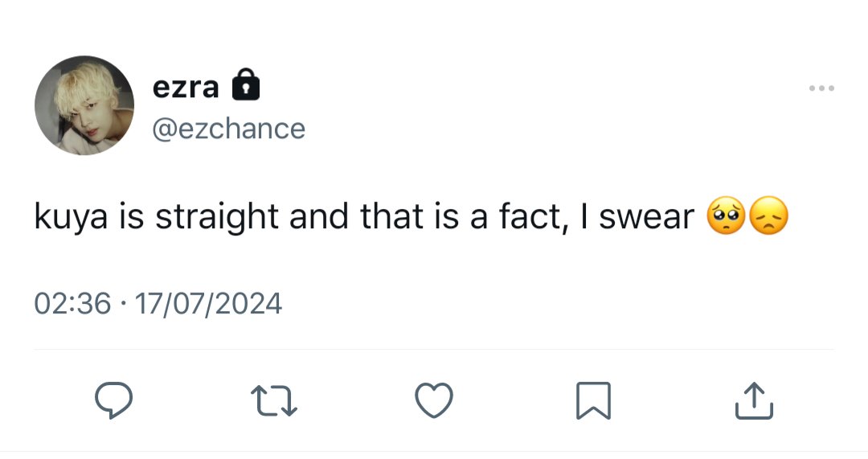Image resolution: width=868 pixels, height=459 pixels.
Task: Click the padlock protected-account icon
Action: click(x=245, y=86)
